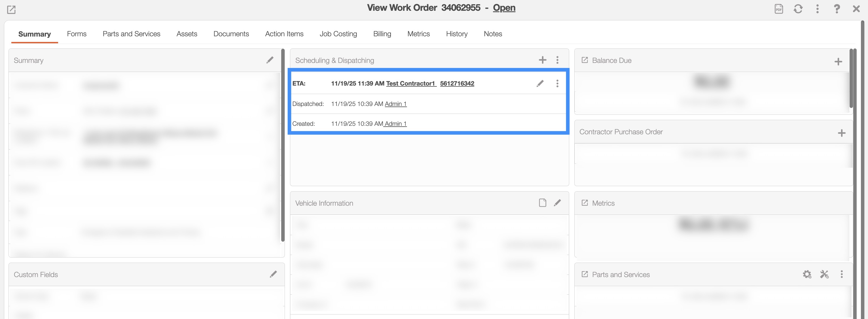This screenshot has width=868, height=319.
Task: Open work order header kebab menu
Action: [818, 9]
